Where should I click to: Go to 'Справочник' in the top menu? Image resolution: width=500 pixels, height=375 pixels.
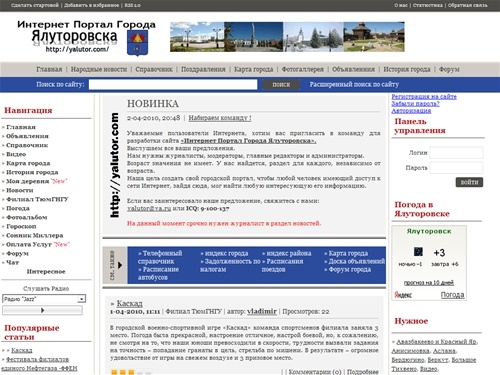coord(154,69)
